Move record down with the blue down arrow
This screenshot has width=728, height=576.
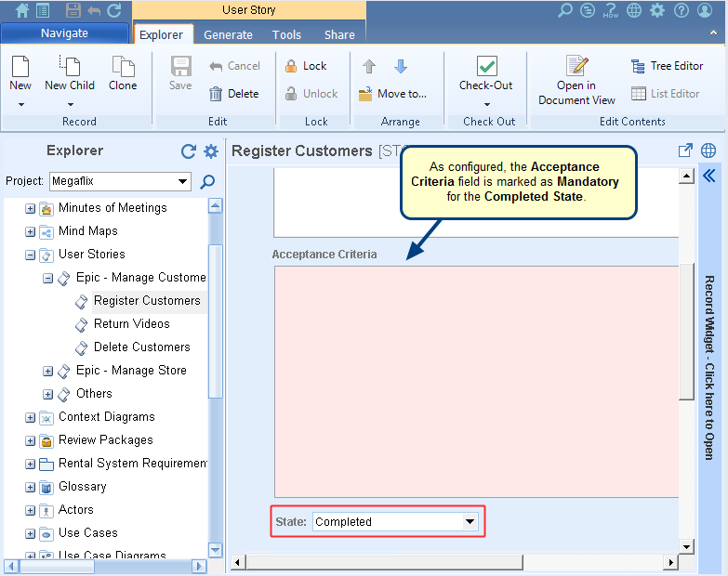coord(401,66)
